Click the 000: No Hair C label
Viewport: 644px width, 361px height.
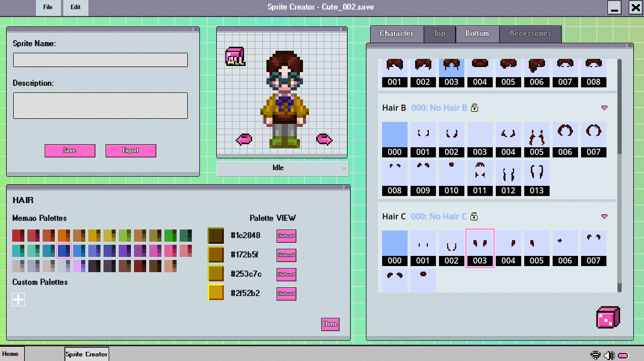pos(438,216)
